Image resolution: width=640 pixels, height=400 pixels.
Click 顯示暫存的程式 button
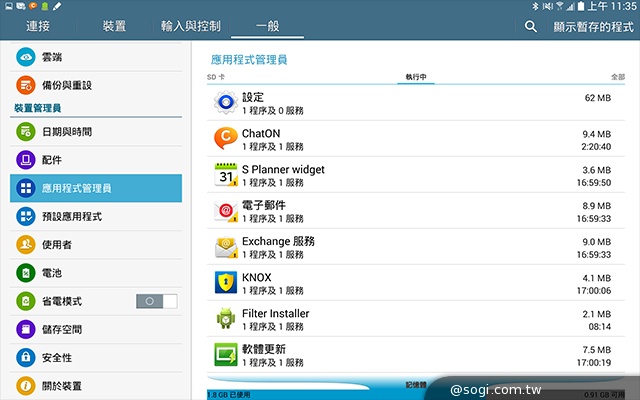593,27
